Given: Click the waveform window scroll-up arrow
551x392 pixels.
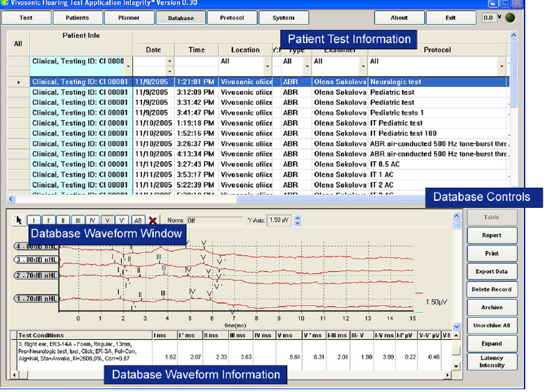Looking at the screenshot, I should pos(456,215).
